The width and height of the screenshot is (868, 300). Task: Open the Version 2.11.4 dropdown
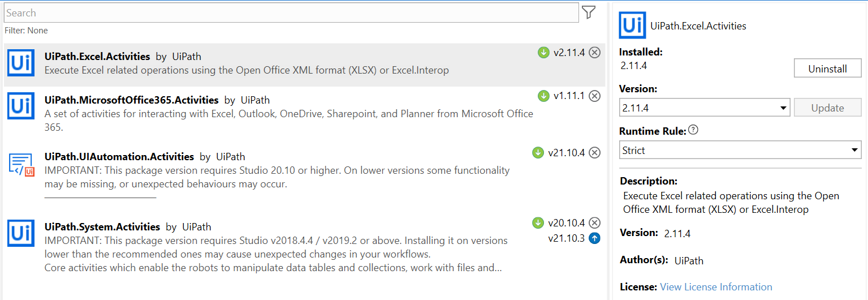coord(705,108)
